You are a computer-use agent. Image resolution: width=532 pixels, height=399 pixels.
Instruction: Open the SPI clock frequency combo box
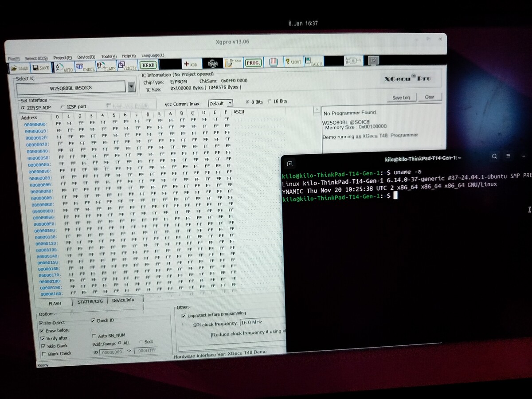point(262,323)
